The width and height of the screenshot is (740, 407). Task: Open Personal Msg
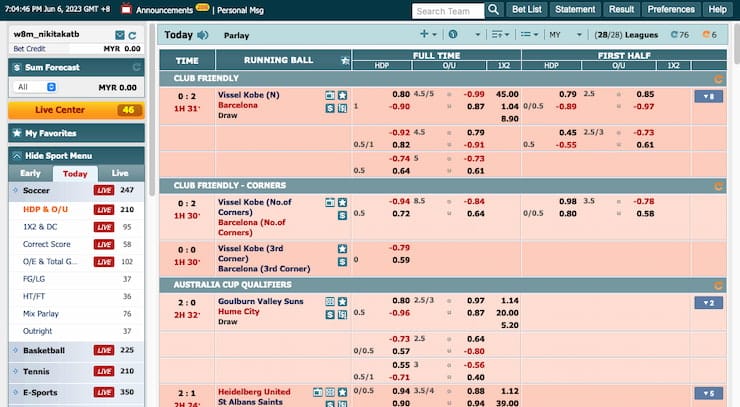pyautogui.click(x=240, y=10)
